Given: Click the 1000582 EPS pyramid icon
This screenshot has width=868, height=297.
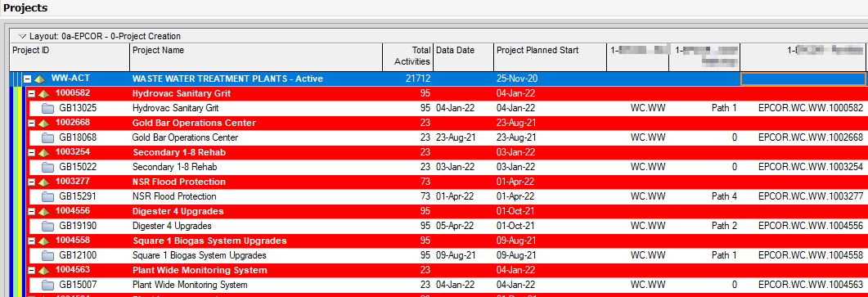Looking at the screenshot, I should (43, 93).
